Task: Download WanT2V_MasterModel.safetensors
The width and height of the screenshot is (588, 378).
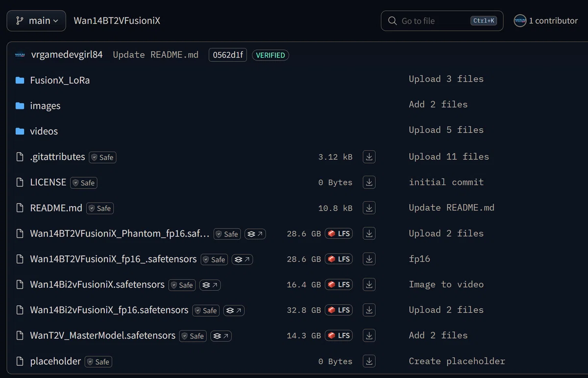Action: tap(369, 335)
